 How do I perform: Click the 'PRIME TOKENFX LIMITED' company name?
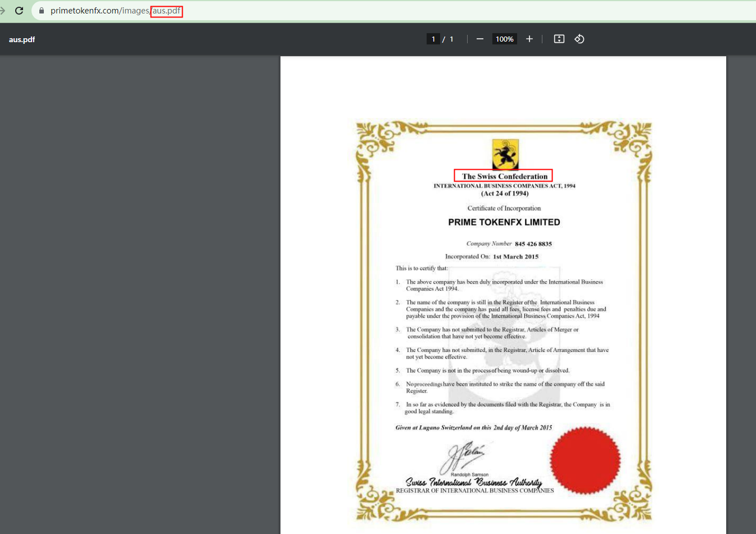coord(504,222)
